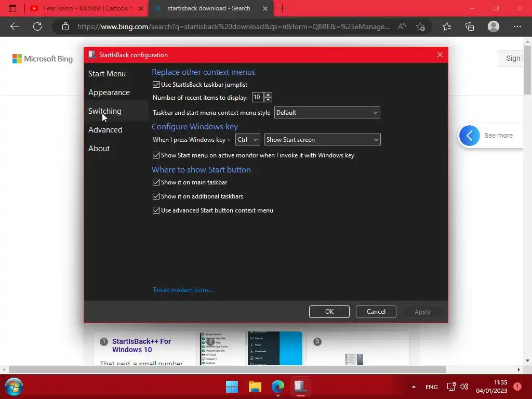Open the Windows 7 style Start orb
The width and height of the screenshot is (532, 399).
tap(14, 387)
